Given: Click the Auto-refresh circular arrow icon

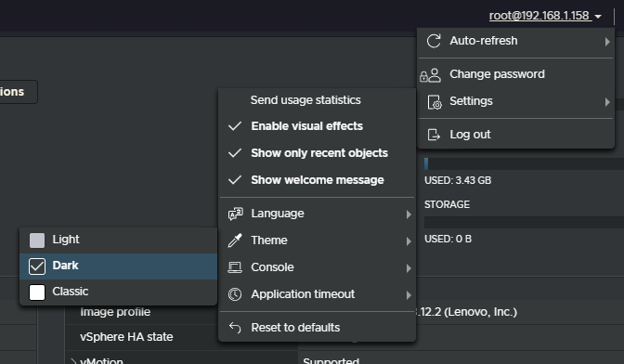Looking at the screenshot, I should click(x=434, y=41).
